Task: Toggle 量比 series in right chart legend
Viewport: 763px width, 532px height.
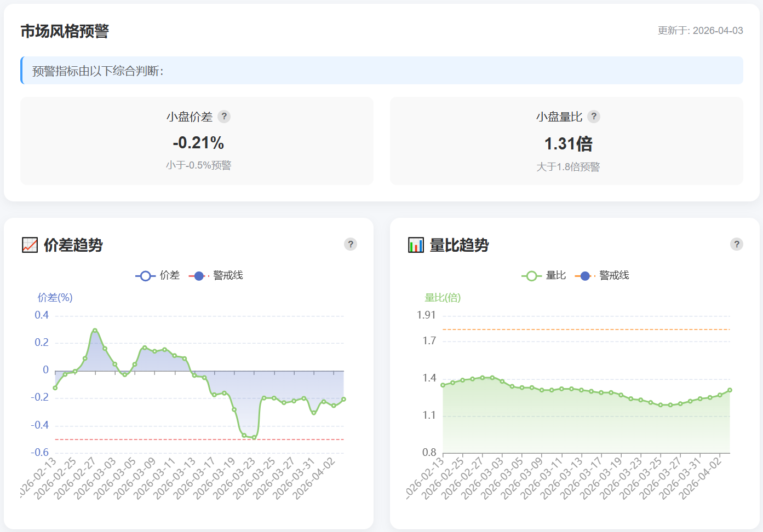Action: click(x=544, y=275)
